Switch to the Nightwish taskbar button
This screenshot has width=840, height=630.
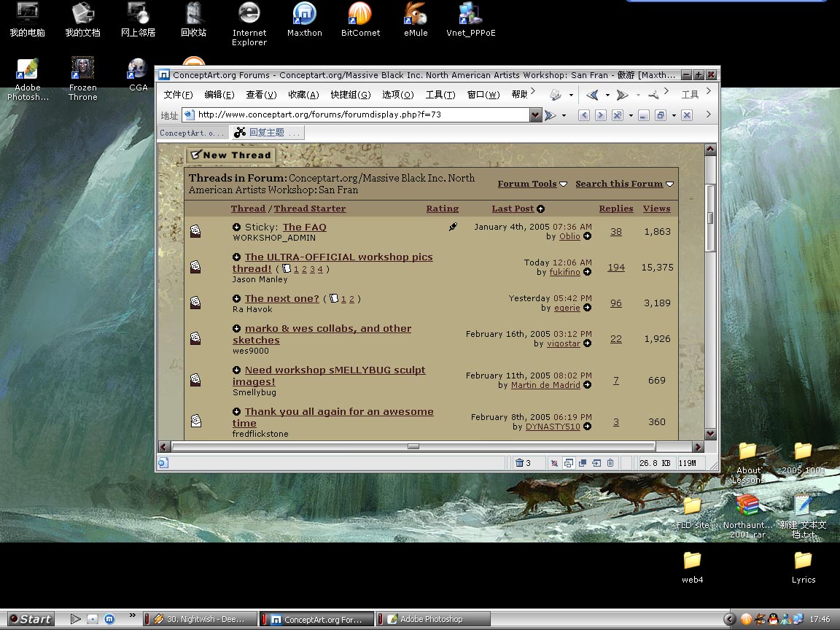tap(199, 619)
